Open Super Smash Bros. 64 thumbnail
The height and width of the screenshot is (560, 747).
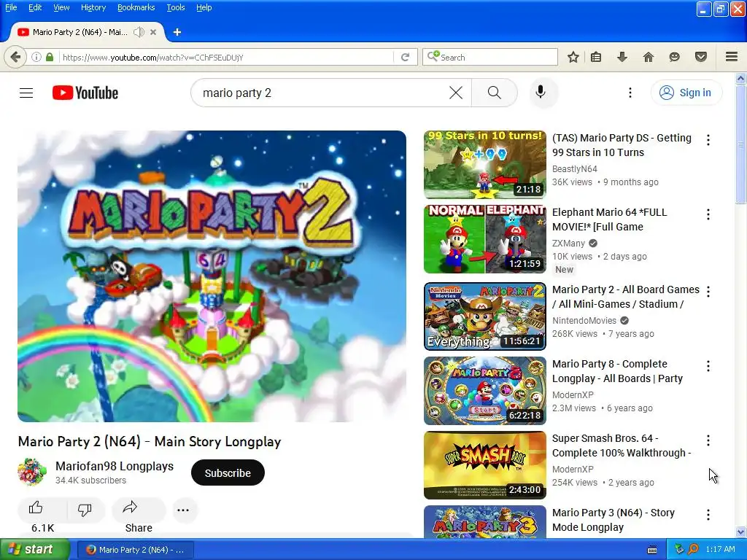pyautogui.click(x=485, y=464)
